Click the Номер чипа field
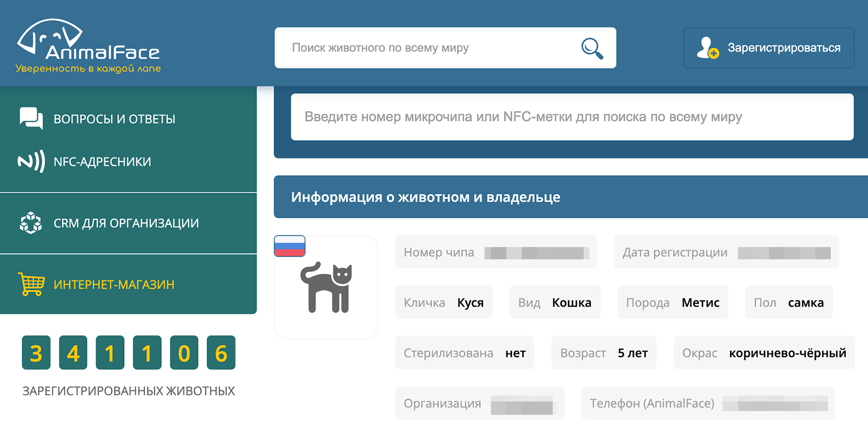The image size is (868, 443). coord(496,252)
